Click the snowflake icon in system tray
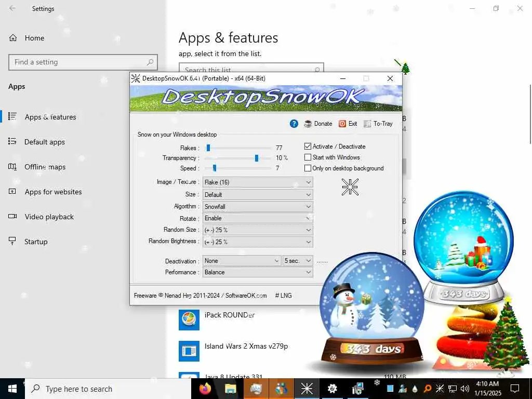 [440, 389]
